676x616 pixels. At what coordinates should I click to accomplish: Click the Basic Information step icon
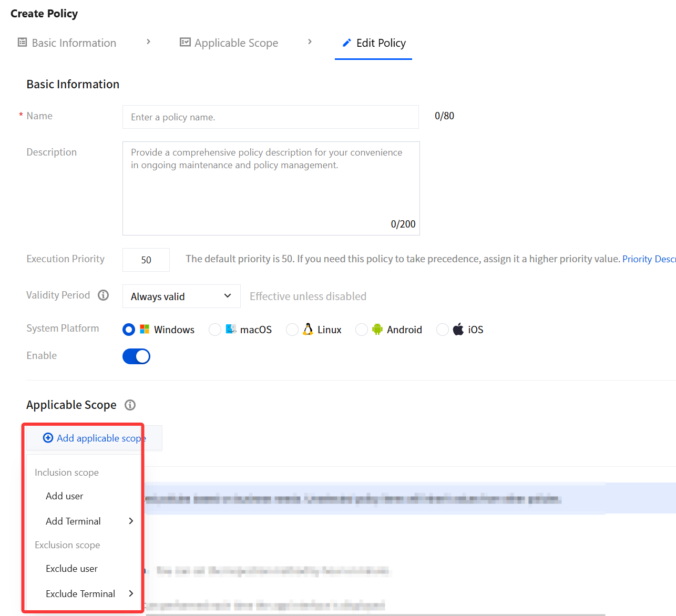click(22, 42)
